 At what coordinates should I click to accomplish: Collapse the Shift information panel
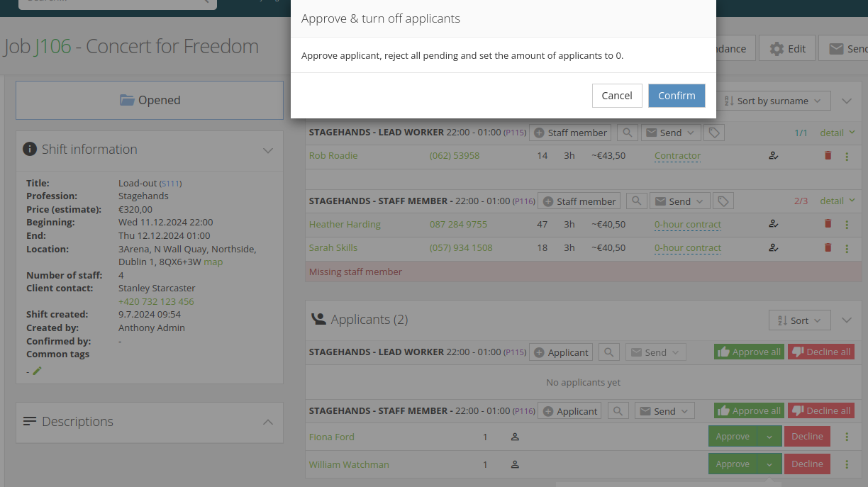point(268,150)
